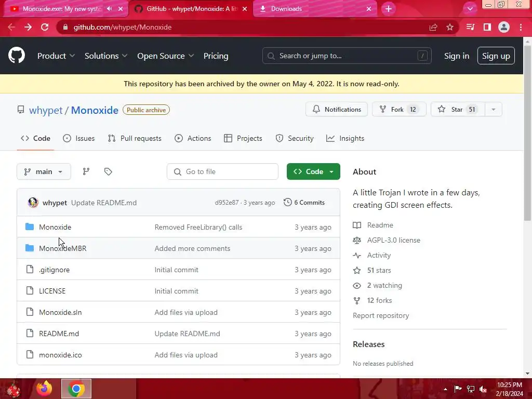Click the whypet avatar in commit row
The height and width of the screenshot is (399, 532).
click(33, 203)
